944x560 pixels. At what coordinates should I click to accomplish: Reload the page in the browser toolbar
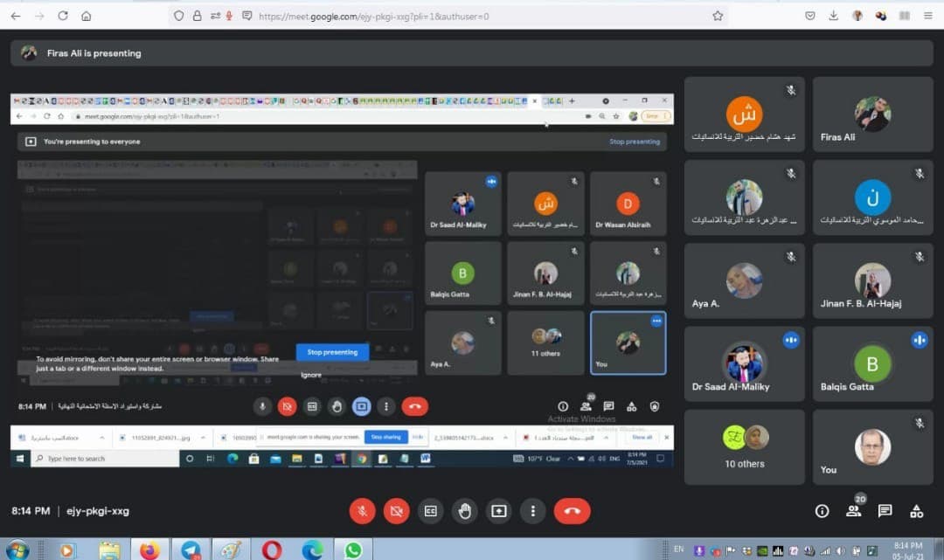click(x=63, y=16)
